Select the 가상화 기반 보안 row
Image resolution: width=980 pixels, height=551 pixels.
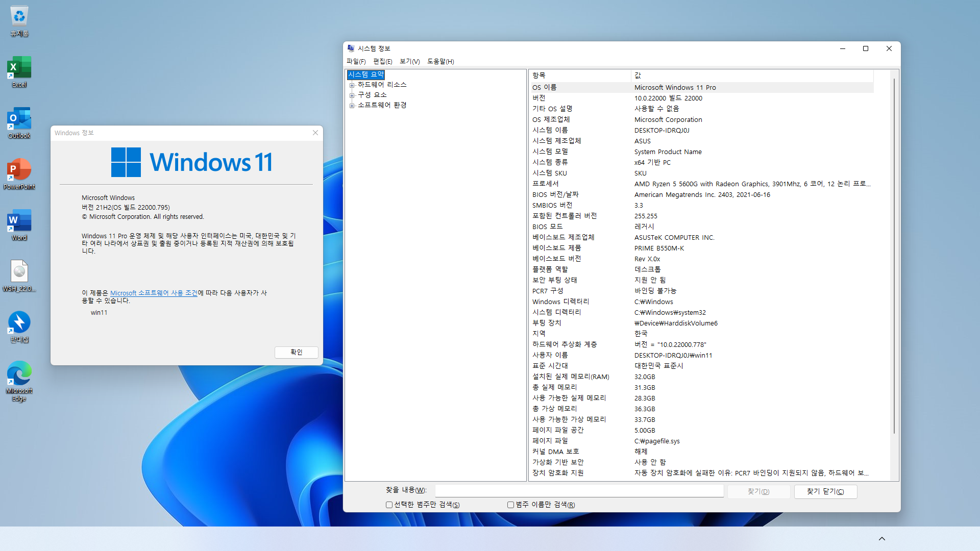point(702,462)
